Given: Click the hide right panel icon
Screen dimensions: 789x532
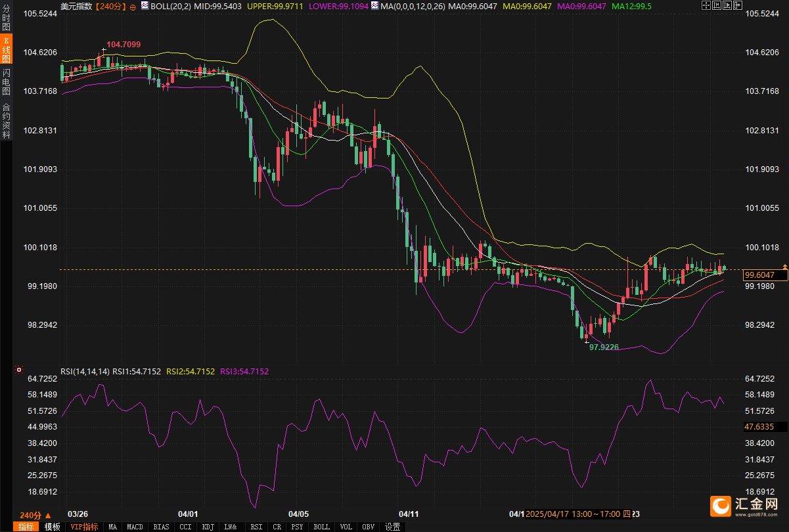Looking at the screenshot, I should point(738,5).
